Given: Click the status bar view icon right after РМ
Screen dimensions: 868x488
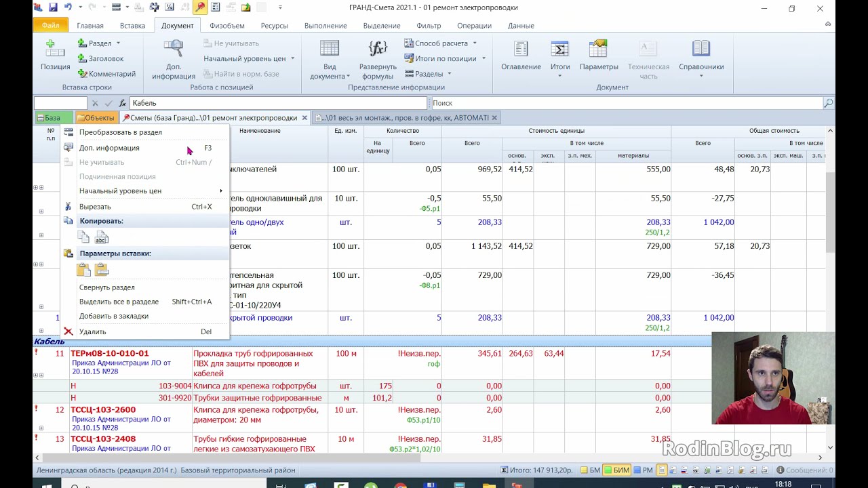Looking at the screenshot, I should click(x=661, y=470).
